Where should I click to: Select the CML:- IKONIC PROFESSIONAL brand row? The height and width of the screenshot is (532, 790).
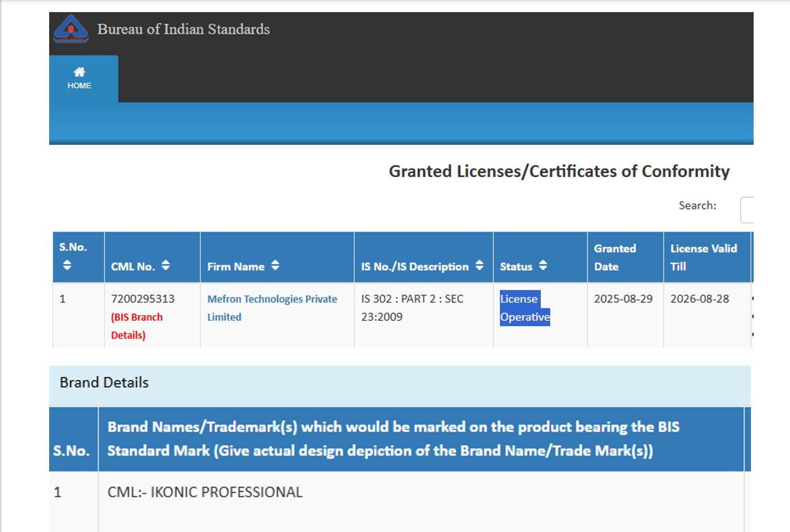click(x=205, y=492)
